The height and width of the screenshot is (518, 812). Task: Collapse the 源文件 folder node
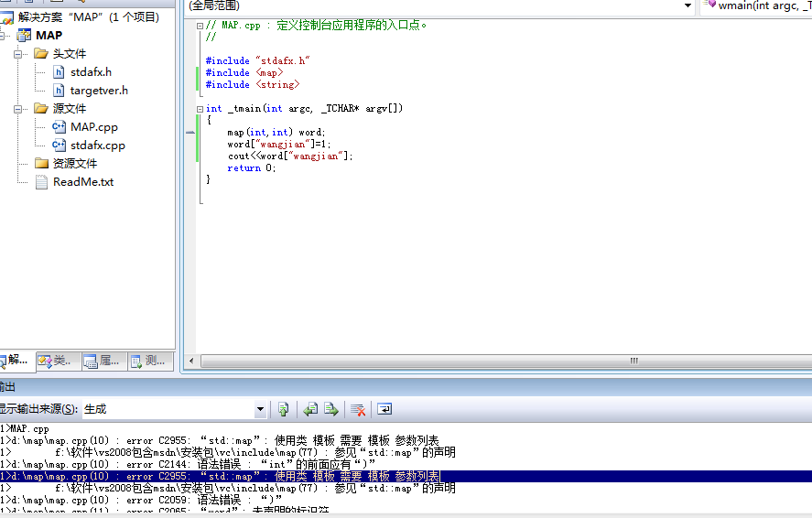tap(18, 109)
